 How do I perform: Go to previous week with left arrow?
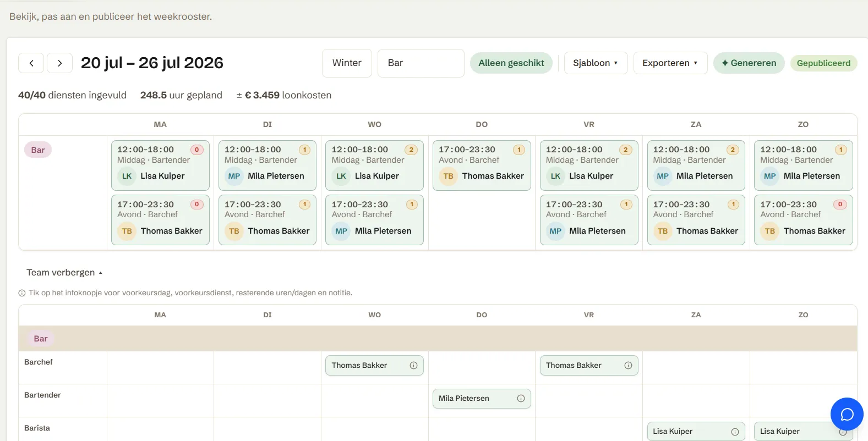pos(31,63)
